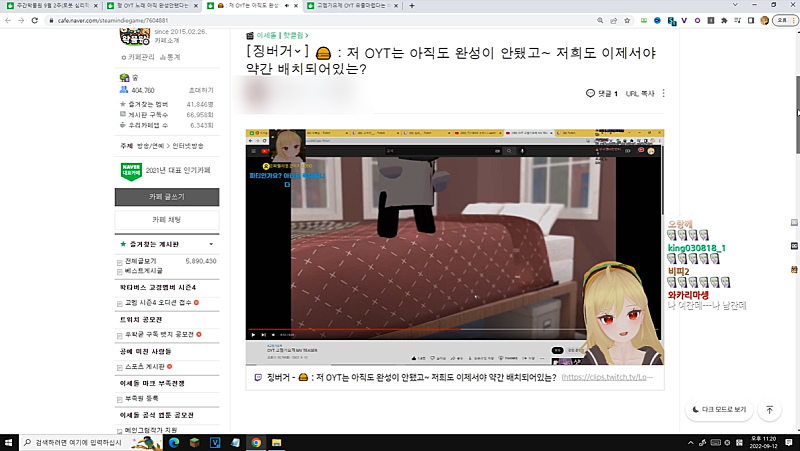Open the blue round extension icon
This screenshot has height=451, width=800.
pos(657,20)
